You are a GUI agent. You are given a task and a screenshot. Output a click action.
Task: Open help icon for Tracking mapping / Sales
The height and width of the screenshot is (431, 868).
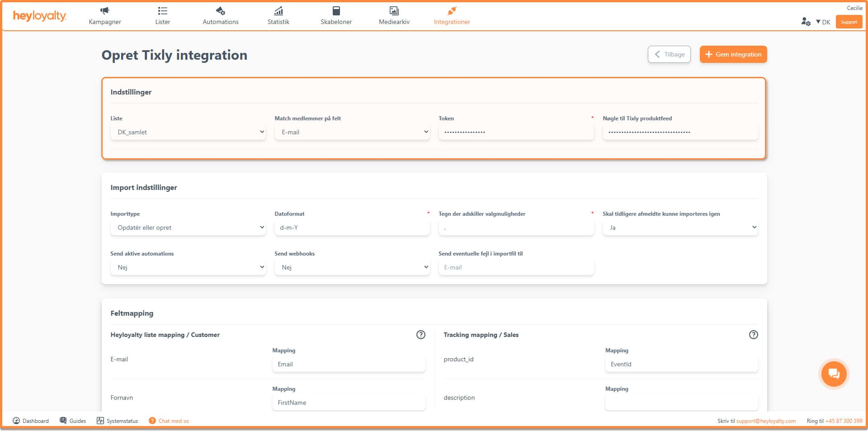click(753, 335)
